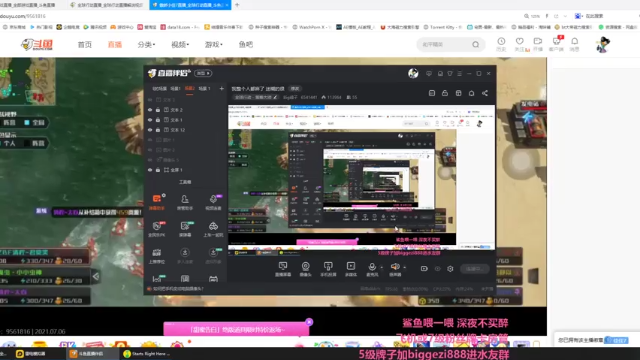Viewport: 640px width, 360px height.
Task: Click the start-streaming button in the bottom toolbar
Action: click(474, 269)
